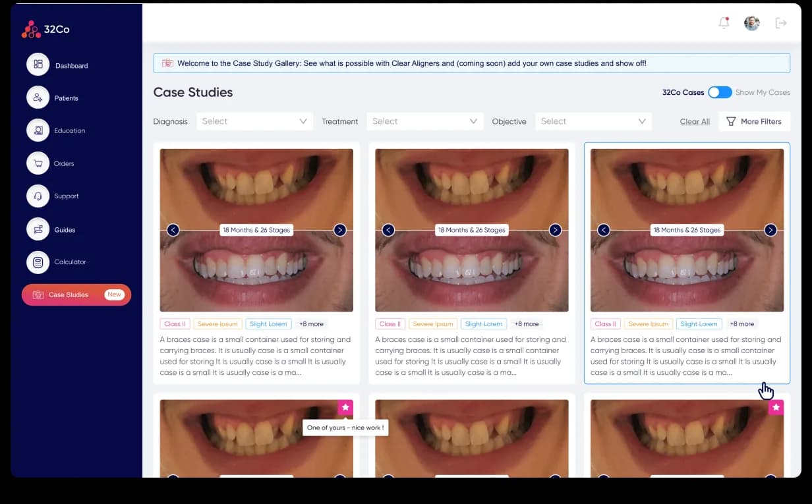The height and width of the screenshot is (504, 812).
Task: Open the Patients sidebar icon
Action: click(38, 98)
